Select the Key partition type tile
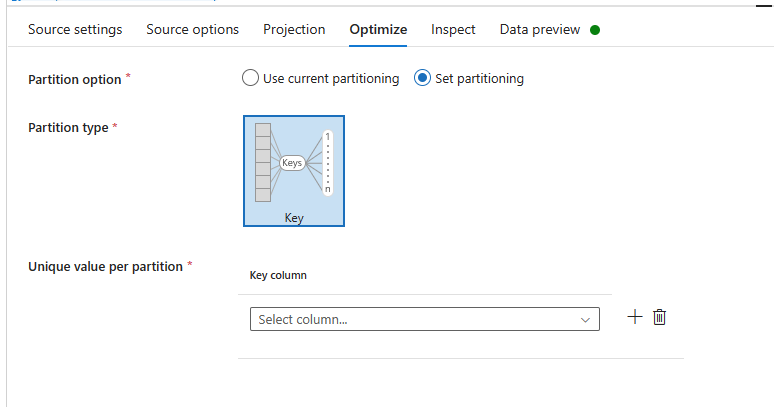The image size is (774, 407). tap(294, 171)
